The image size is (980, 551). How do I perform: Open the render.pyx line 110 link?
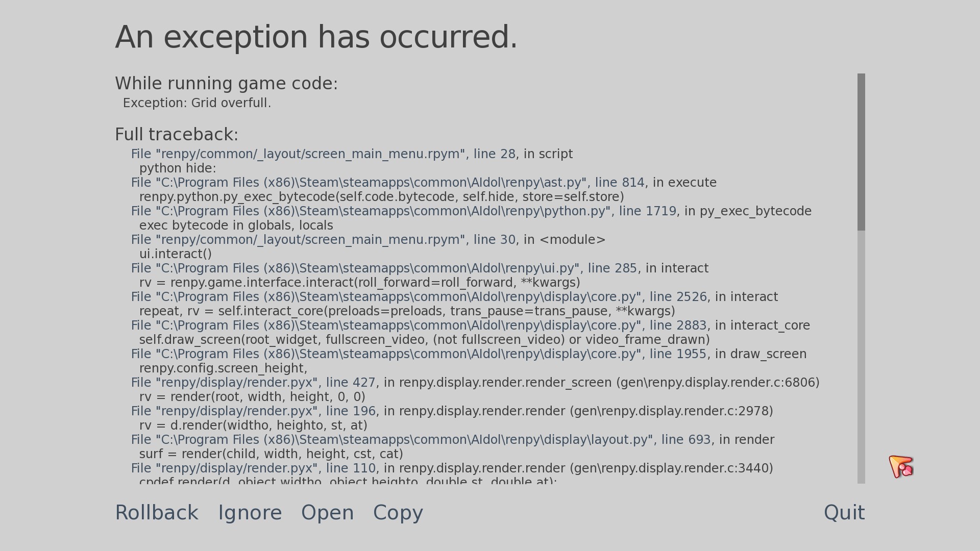253,468
